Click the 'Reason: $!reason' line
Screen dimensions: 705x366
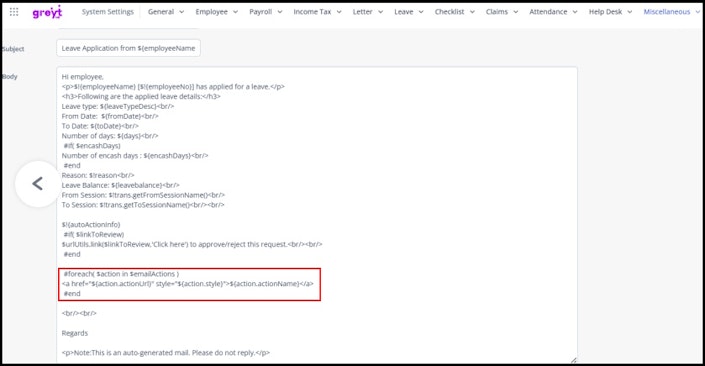click(98, 175)
